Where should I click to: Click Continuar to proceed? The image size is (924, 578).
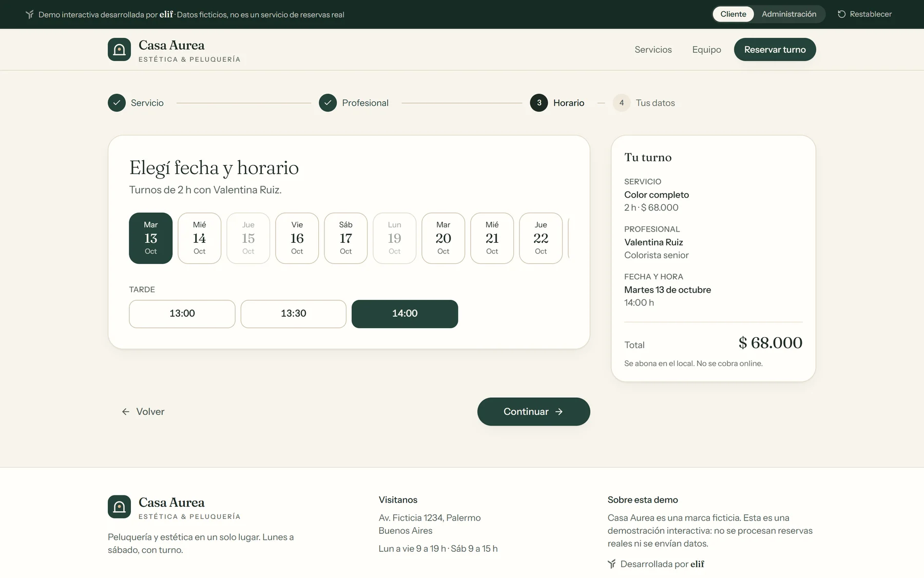pyautogui.click(x=533, y=412)
